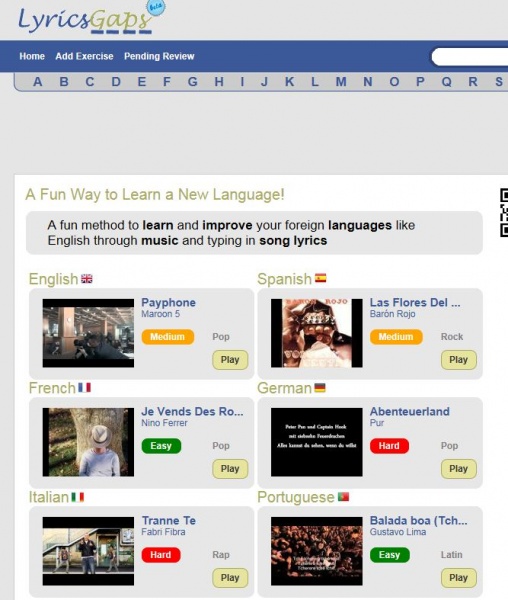Click the Italian flag icon
The height and width of the screenshot is (600, 508).
point(78,497)
